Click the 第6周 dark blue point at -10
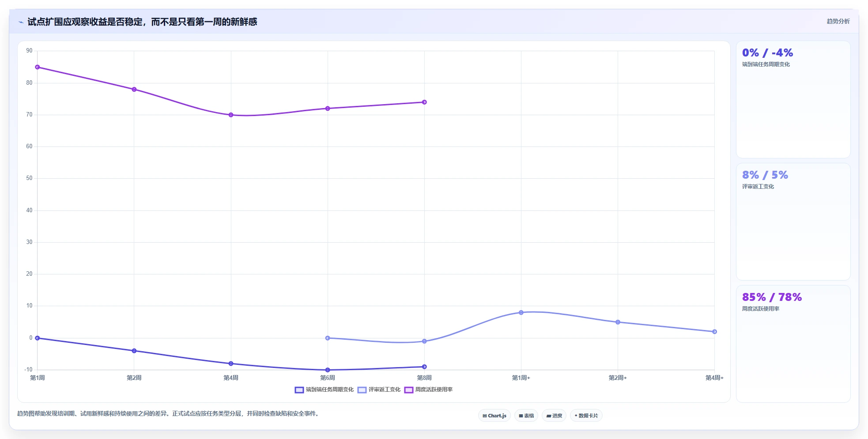868x439 pixels. (328, 370)
